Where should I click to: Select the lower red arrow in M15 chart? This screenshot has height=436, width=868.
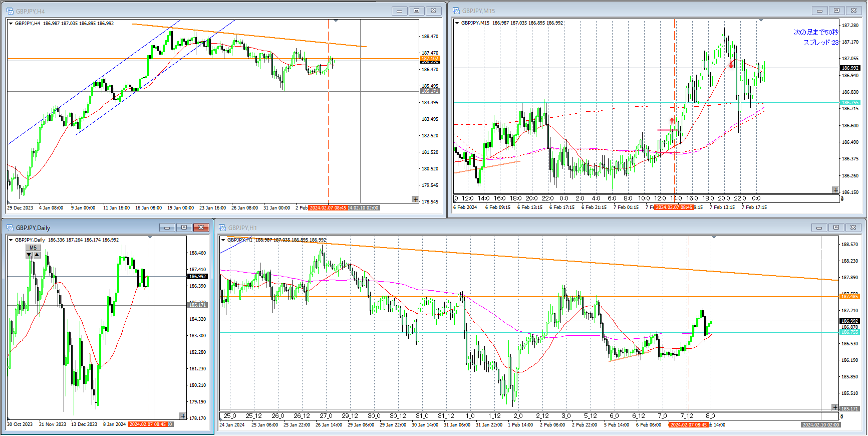[672, 121]
